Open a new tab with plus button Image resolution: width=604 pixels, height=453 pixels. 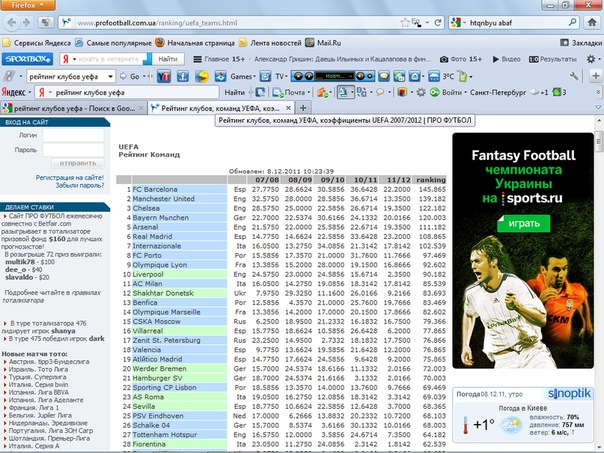click(x=304, y=107)
